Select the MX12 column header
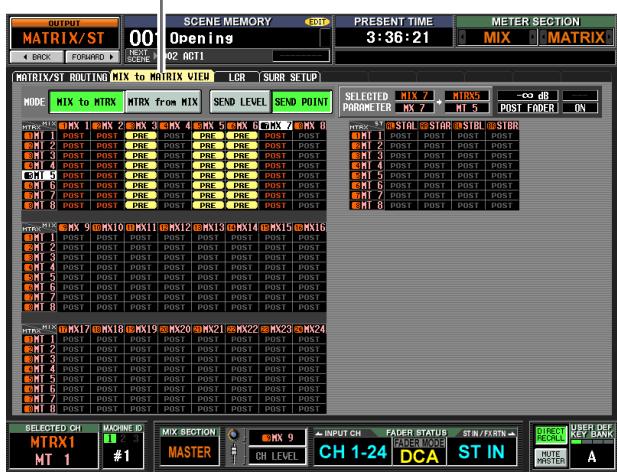 (x=175, y=227)
